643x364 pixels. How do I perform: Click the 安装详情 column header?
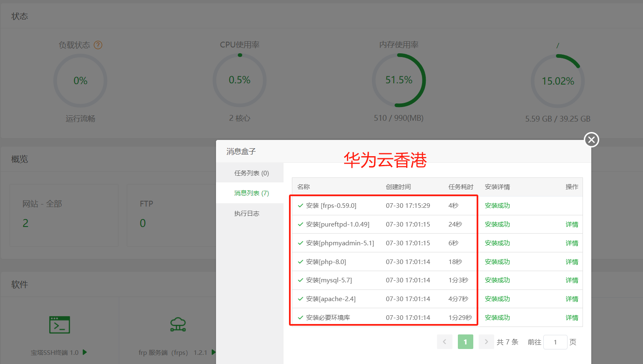(497, 187)
